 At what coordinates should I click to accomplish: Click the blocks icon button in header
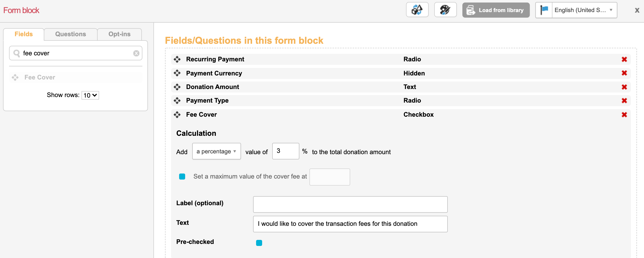pyautogui.click(x=417, y=10)
